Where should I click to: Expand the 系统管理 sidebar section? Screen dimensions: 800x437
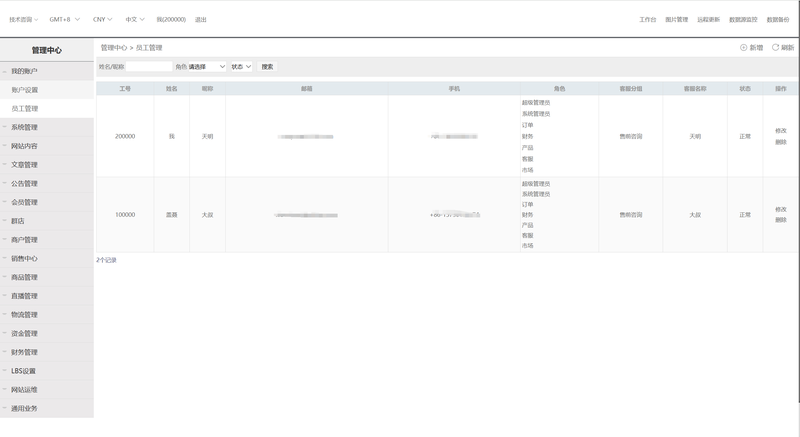(47, 127)
